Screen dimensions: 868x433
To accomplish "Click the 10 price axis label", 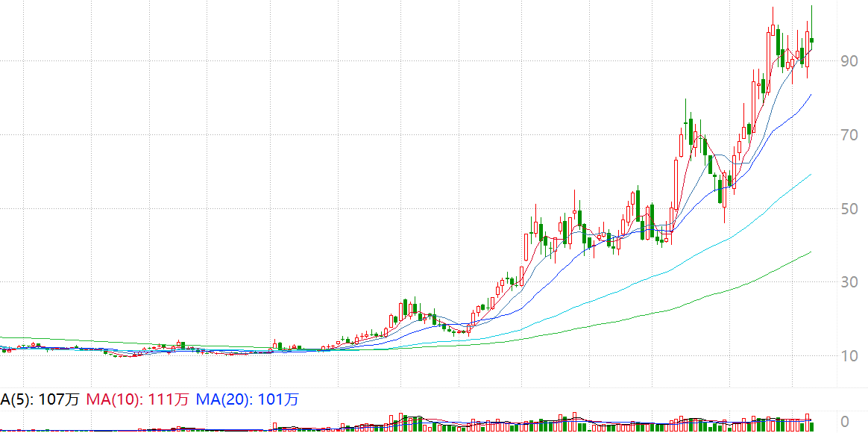I will (850, 356).
